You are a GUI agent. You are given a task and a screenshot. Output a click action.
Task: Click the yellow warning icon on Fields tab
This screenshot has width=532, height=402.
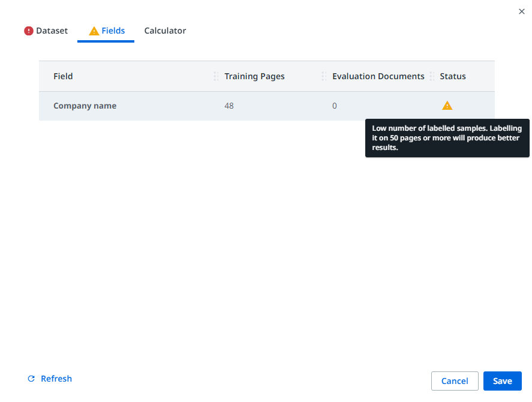94,31
